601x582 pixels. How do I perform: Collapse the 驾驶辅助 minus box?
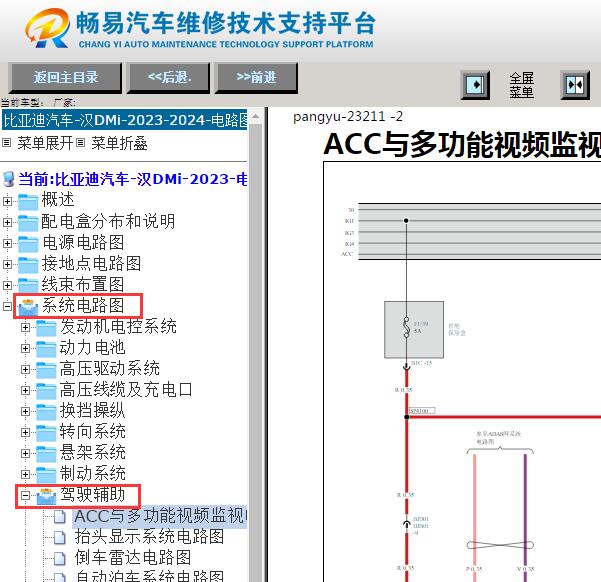click(25, 496)
